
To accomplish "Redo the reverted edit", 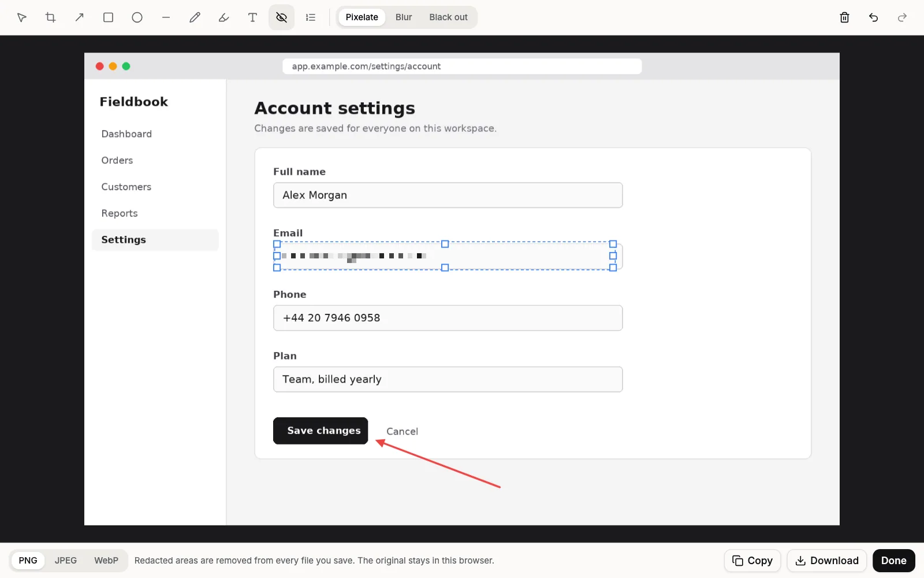I will [902, 17].
